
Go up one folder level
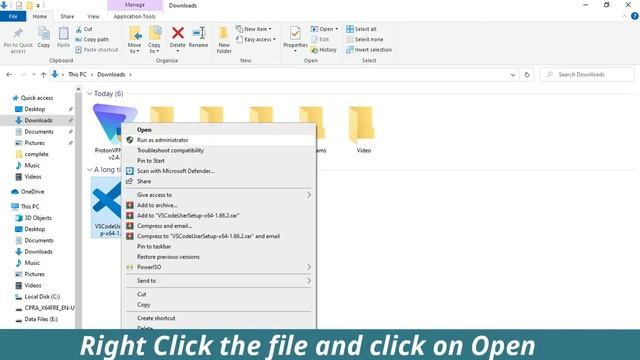coord(43,75)
